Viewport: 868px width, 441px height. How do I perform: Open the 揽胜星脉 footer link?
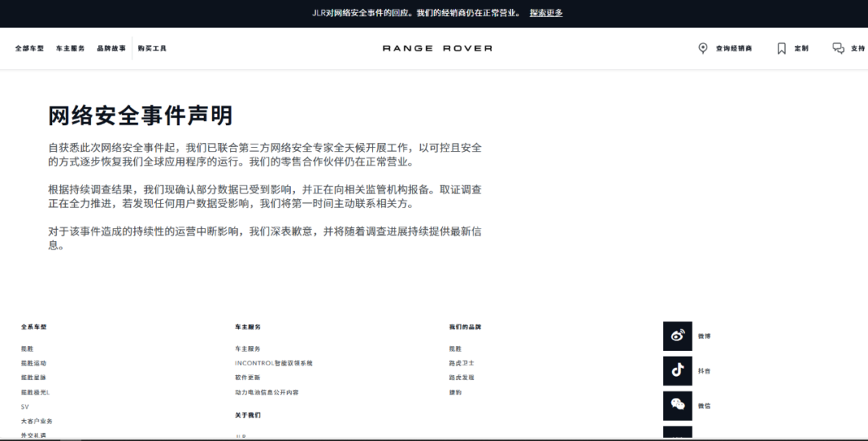34,378
